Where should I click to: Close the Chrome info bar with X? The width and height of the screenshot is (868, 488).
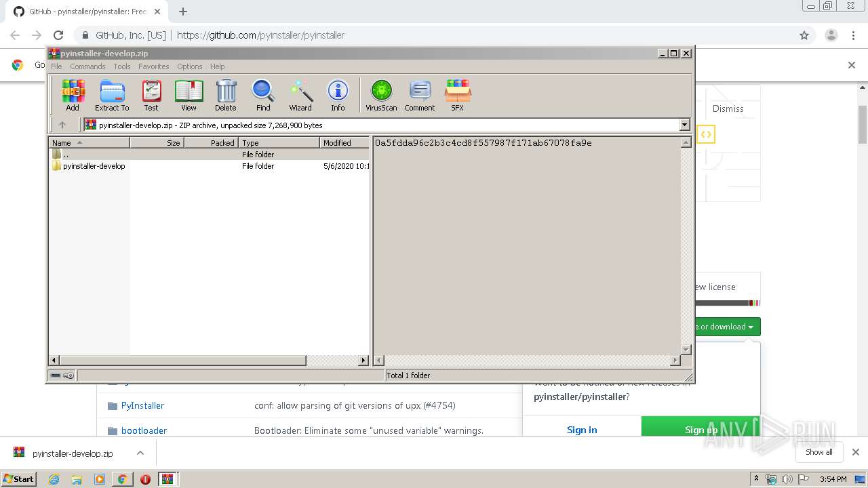click(x=852, y=65)
